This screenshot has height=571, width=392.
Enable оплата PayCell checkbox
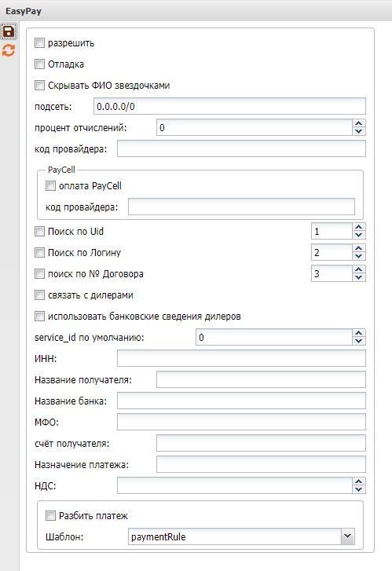(50, 185)
